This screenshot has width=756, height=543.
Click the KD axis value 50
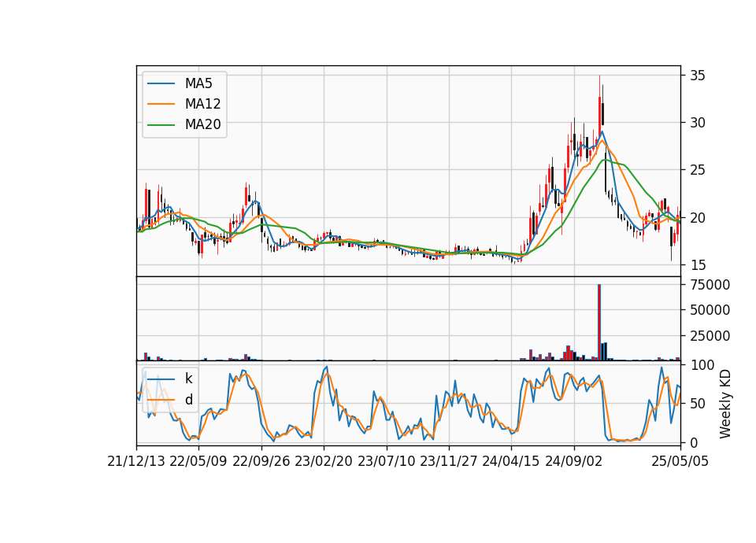[x=697, y=404]
